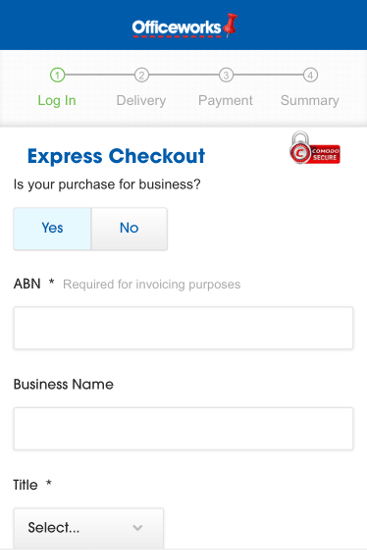
Task: Click the Express Checkout heading
Action: coord(116,156)
